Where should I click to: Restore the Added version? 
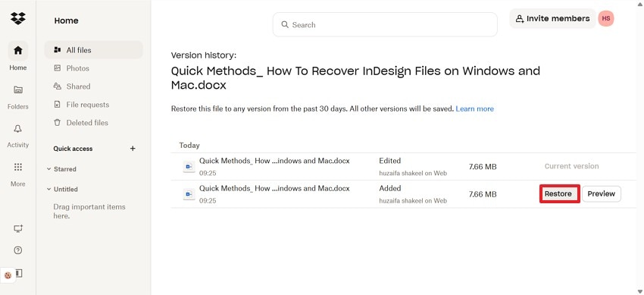[x=558, y=194]
